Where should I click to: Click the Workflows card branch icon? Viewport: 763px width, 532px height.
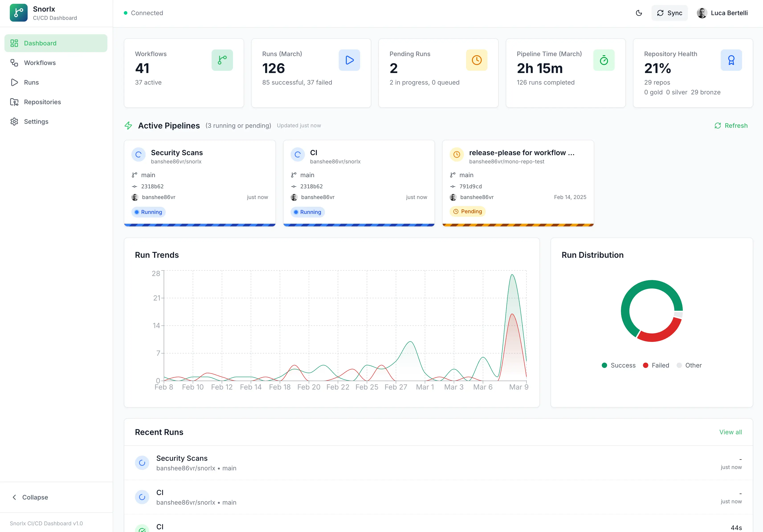point(222,60)
